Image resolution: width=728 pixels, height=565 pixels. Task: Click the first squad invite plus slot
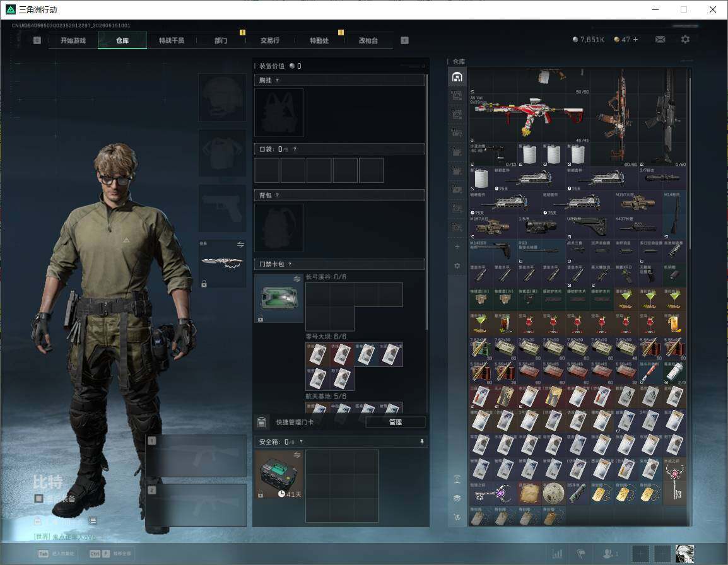click(x=641, y=554)
